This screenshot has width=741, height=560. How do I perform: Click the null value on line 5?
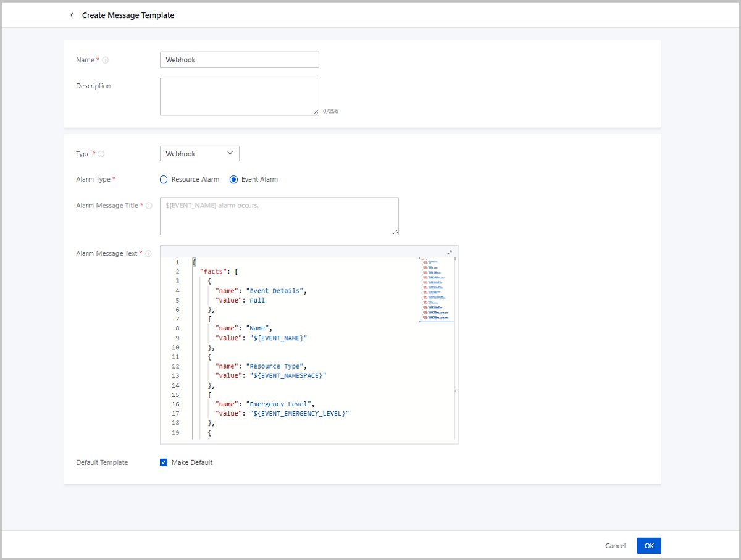pyautogui.click(x=257, y=300)
